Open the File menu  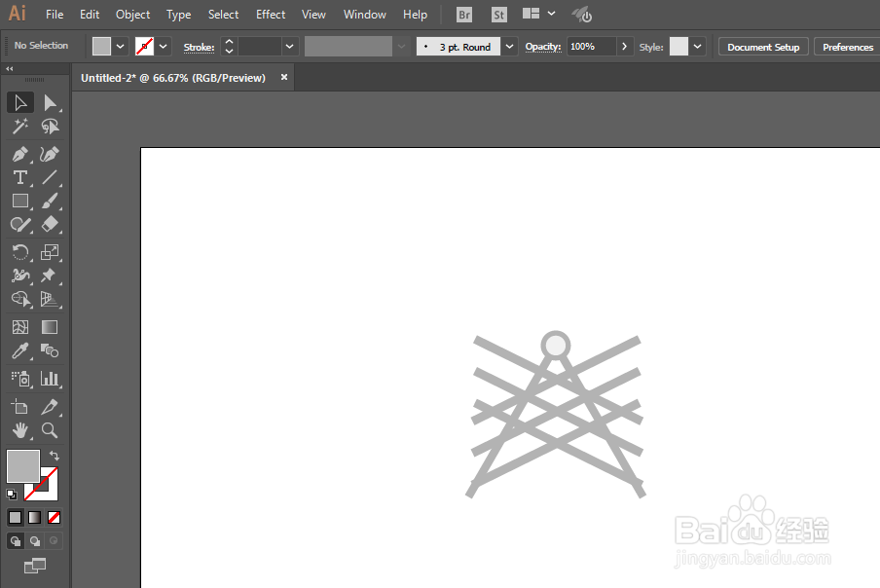tap(55, 15)
